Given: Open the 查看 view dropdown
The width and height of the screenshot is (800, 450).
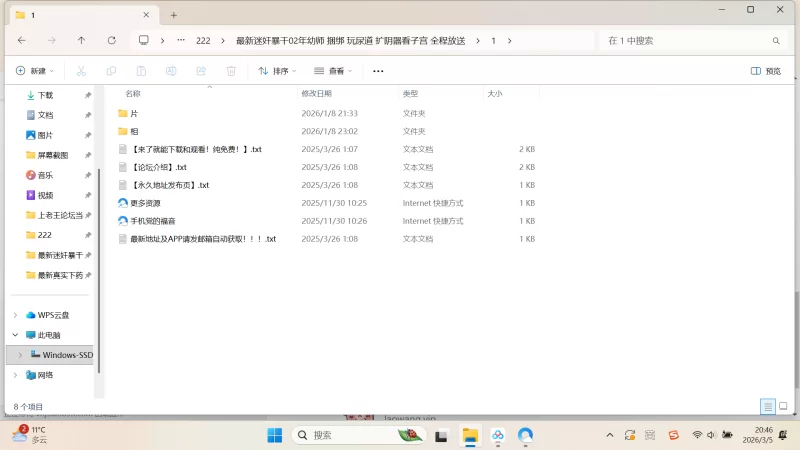Looking at the screenshot, I should tap(334, 71).
